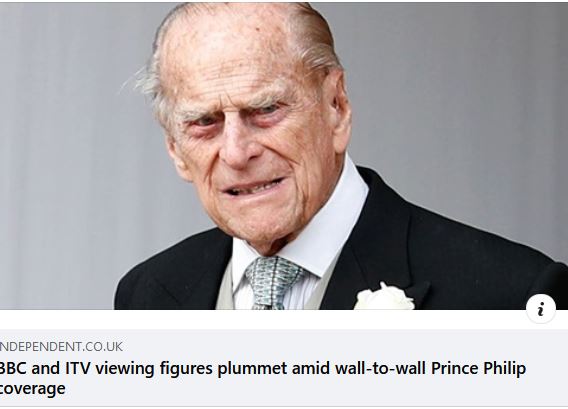Click the patterned green tie in photo
This screenshot has height=409, width=568.
272,283
